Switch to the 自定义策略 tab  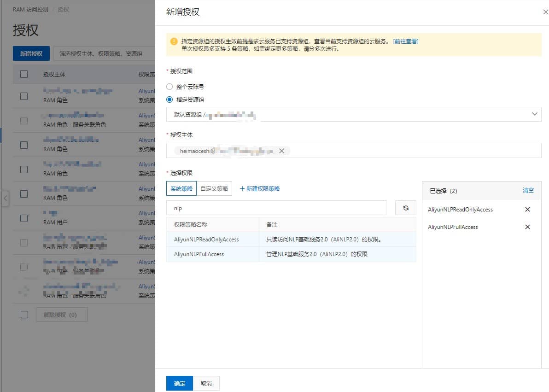pos(214,188)
